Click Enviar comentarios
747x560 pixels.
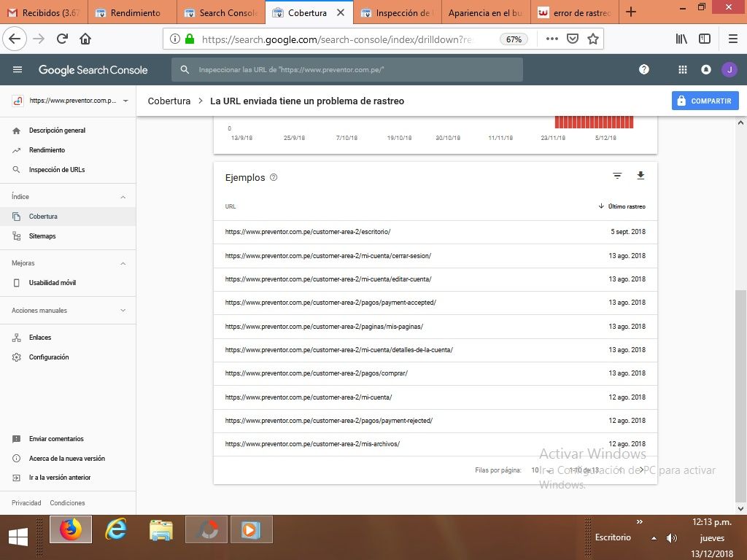[x=68, y=438]
